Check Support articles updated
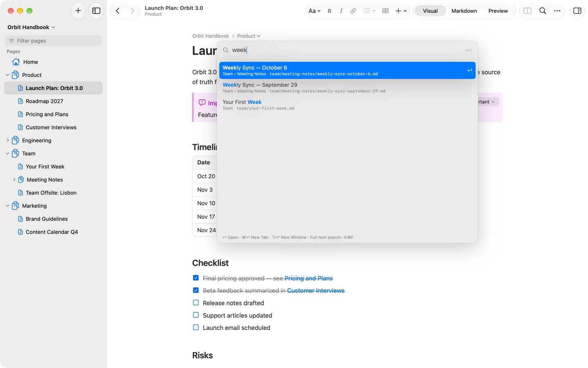The image size is (588, 368). [196, 315]
